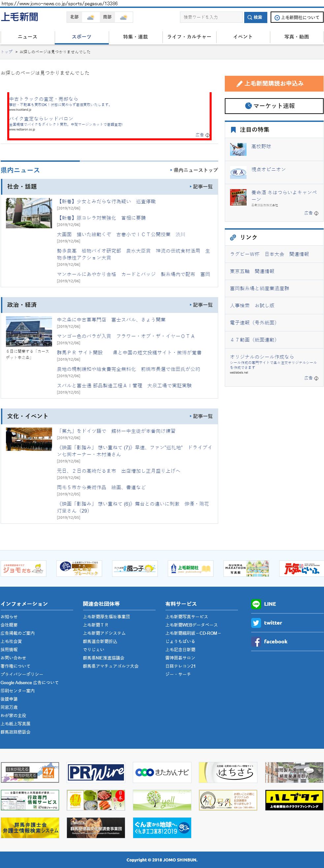Select the ニュース navigation tab
The height and width of the screenshot is (868, 324).
pos(28,37)
